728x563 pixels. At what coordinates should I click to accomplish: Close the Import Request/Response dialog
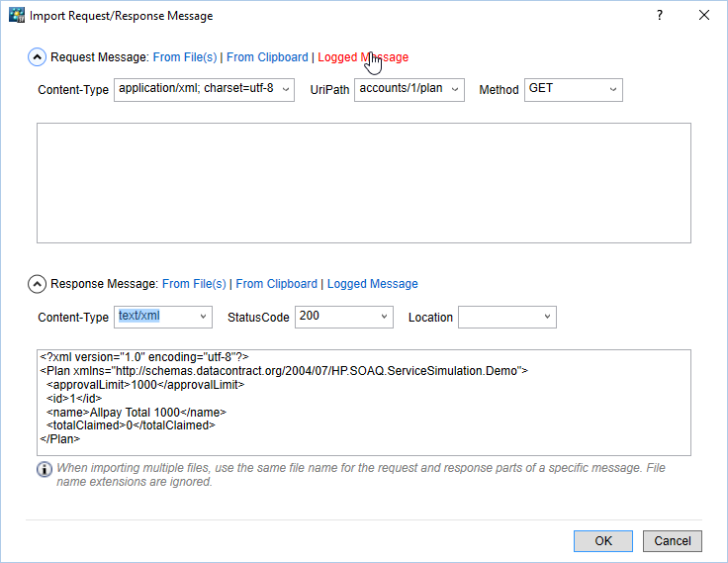[x=704, y=16]
